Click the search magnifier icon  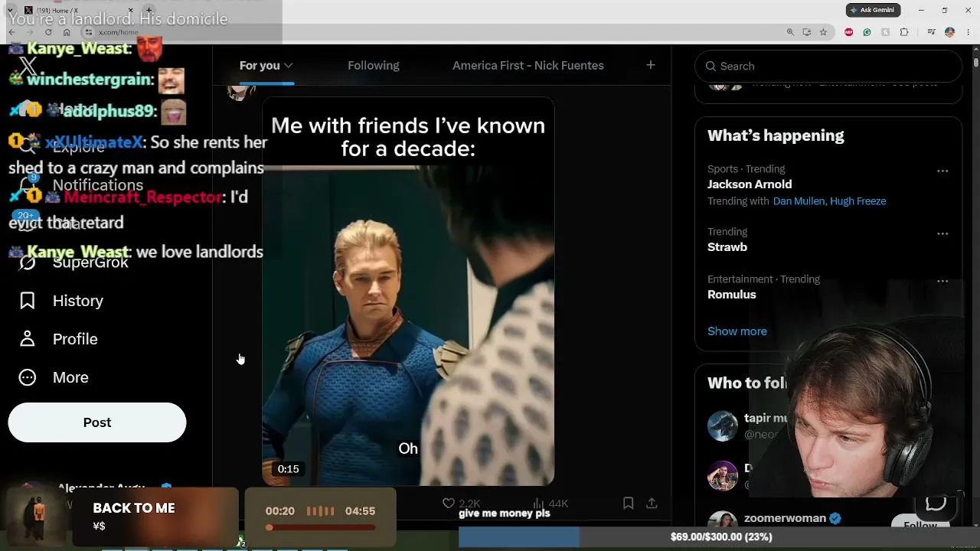coord(710,67)
